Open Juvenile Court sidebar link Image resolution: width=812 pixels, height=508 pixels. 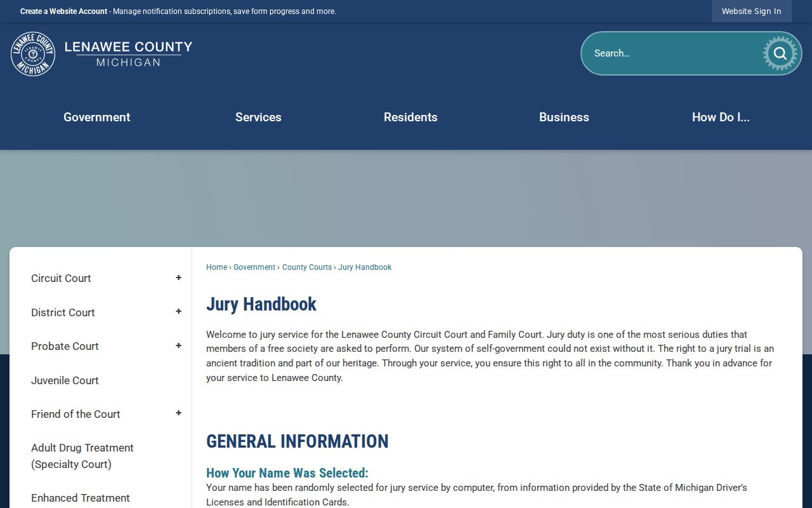click(65, 380)
